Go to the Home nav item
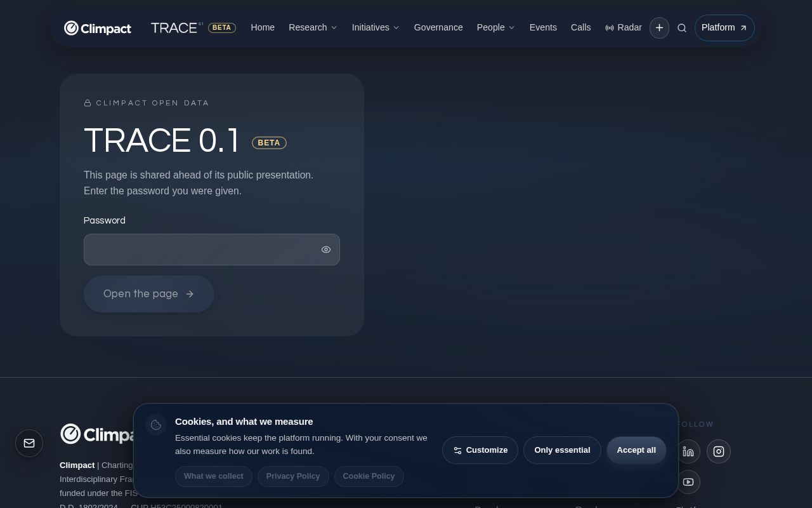The image size is (812, 508). [263, 28]
